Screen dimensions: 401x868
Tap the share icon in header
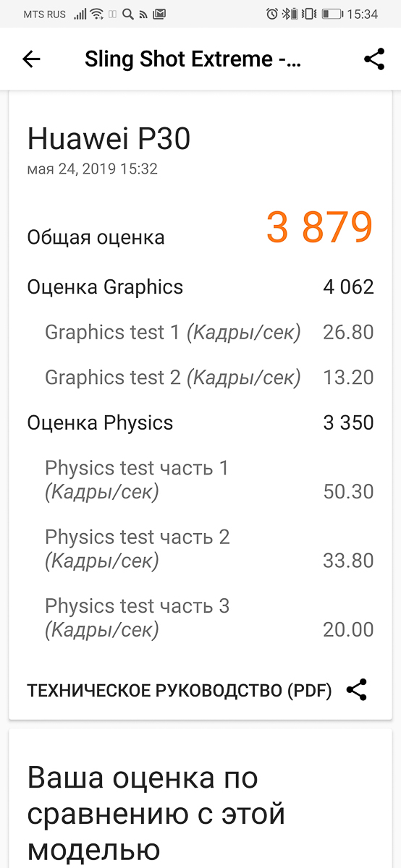374,59
